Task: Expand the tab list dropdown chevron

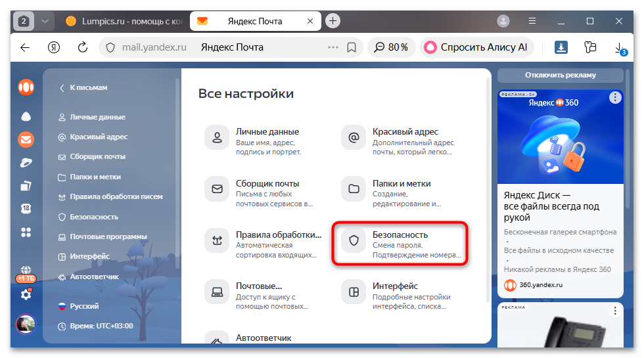Action: tap(45, 21)
